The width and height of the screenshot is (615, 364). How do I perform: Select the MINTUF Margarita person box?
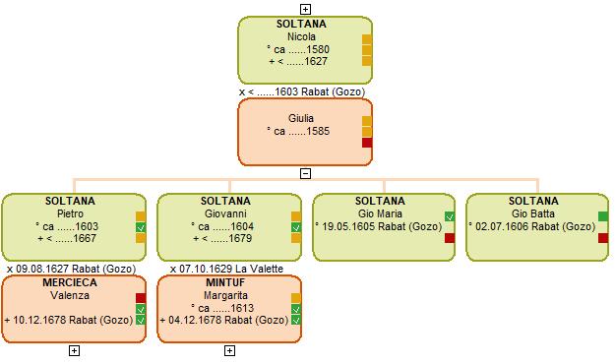pos(229,309)
